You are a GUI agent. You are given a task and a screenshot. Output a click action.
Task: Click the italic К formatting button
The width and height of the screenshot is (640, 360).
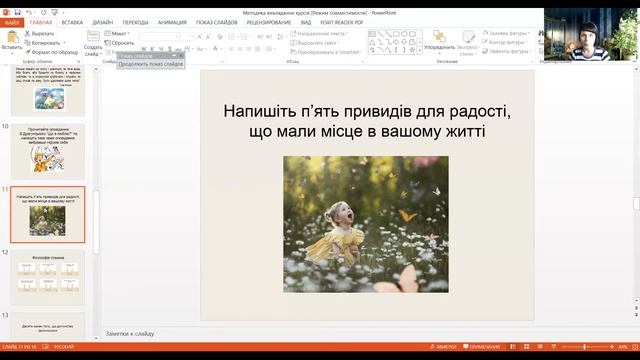152,49
